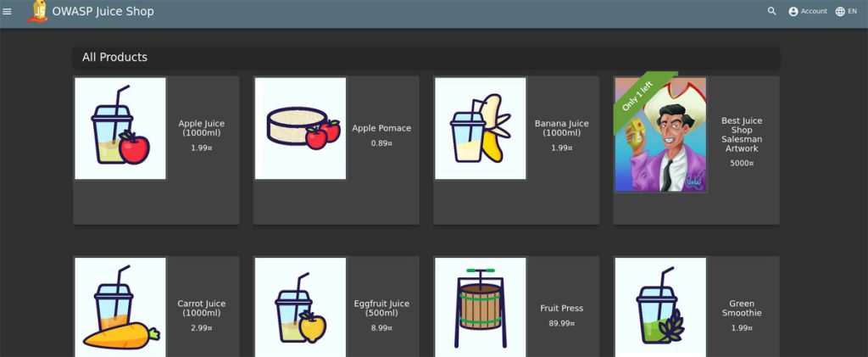Open the Apple Pomace product image
868x357 pixels.
[x=301, y=128]
